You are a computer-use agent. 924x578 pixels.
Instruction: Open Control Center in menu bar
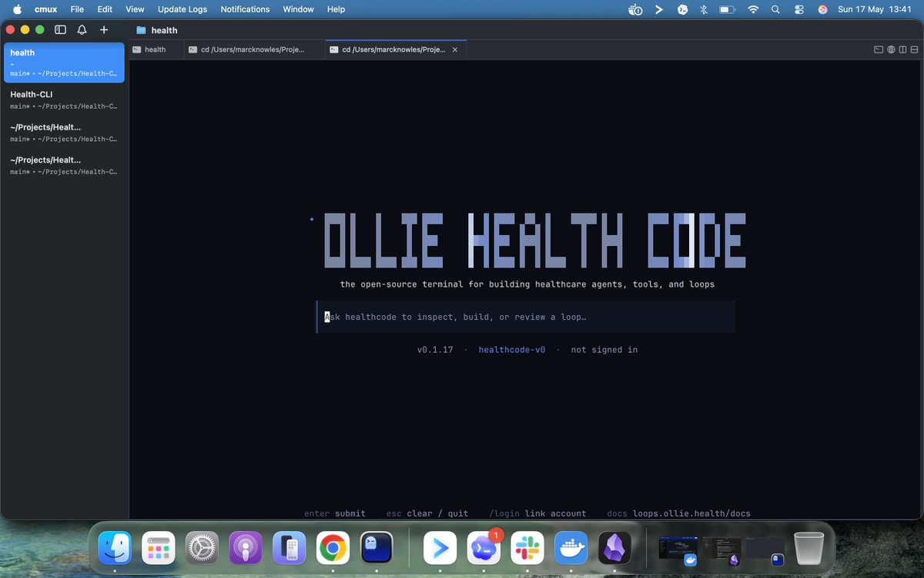point(798,9)
